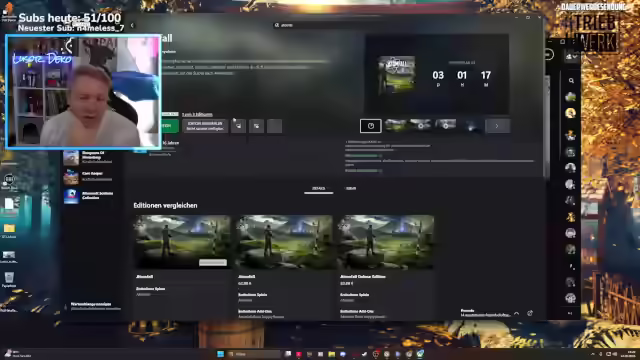Open the Atomfall Deluxe Edition card image

(386, 242)
